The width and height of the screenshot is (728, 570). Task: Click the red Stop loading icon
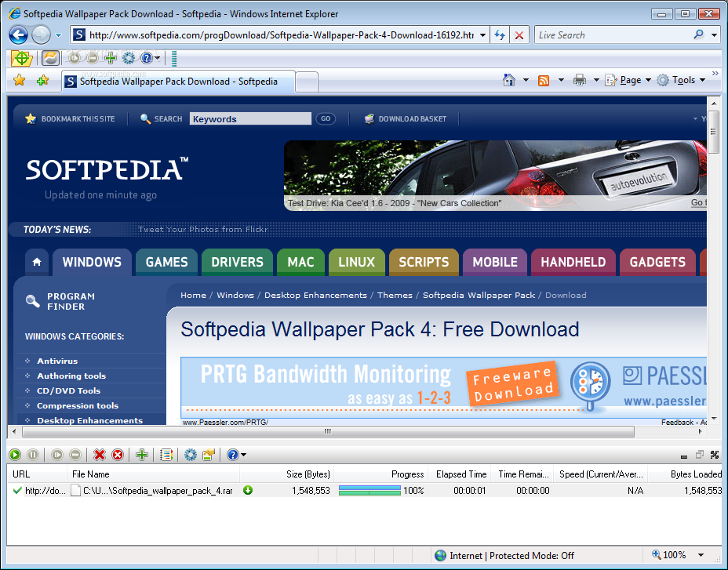[519, 35]
